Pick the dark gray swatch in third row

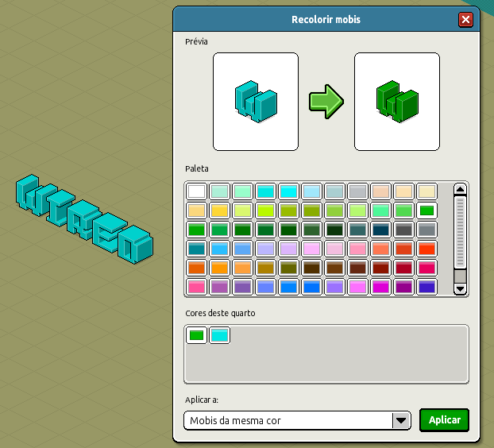click(x=404, y=230)
